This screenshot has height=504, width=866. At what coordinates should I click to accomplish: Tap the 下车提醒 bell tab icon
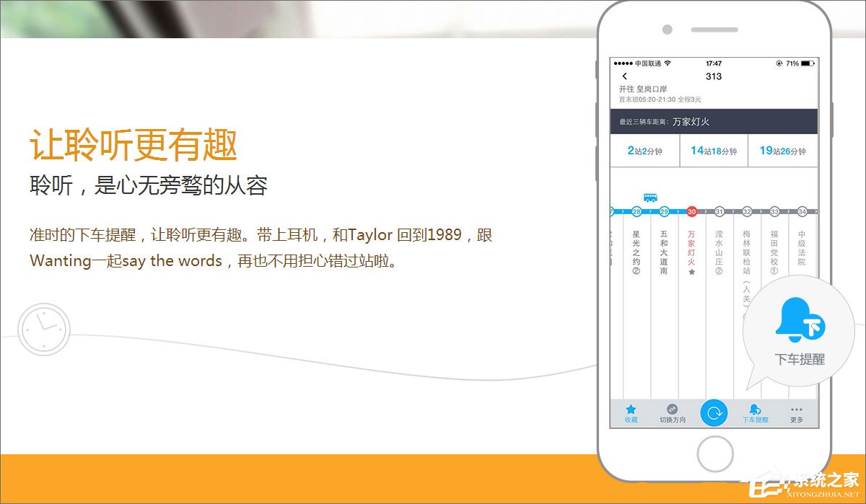click(x=755, y=409)
